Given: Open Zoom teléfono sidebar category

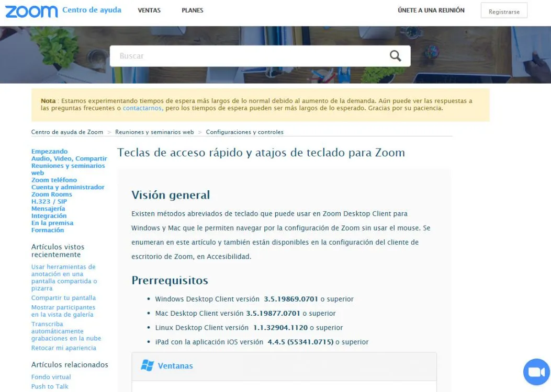Looking at the screenshot, I should click(54, 180).
